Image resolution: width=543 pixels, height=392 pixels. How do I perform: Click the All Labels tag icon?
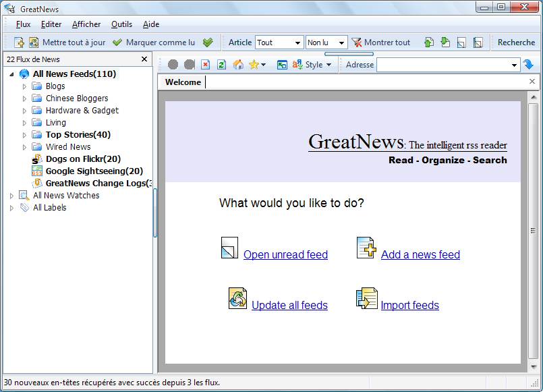pos(24,207)
